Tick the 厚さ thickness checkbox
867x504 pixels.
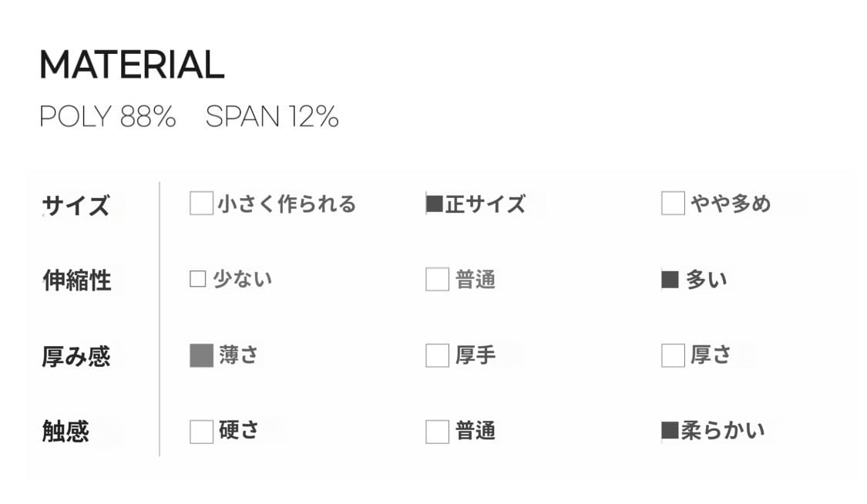(x=673, y=355)
